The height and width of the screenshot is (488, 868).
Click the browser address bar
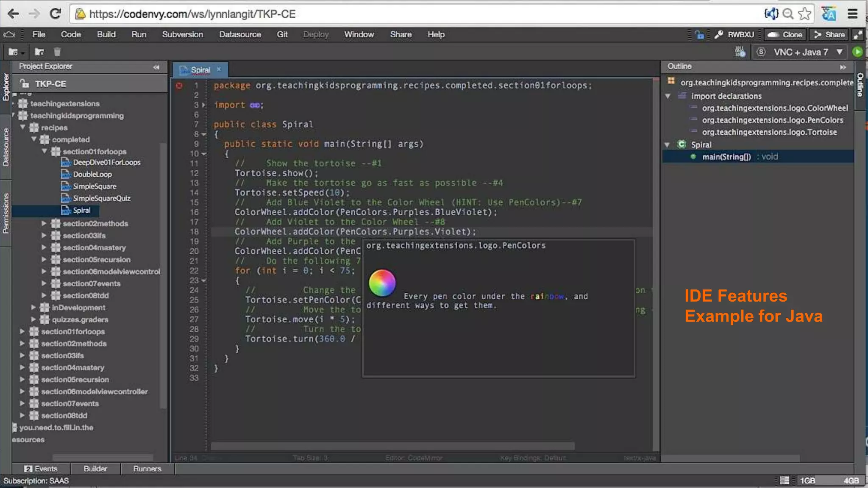[417, 14]
